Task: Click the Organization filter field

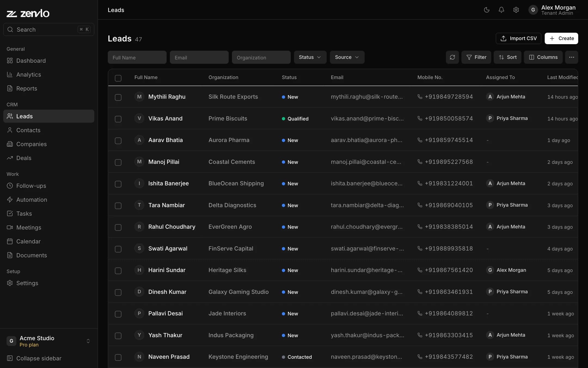Action: (261, 57)
